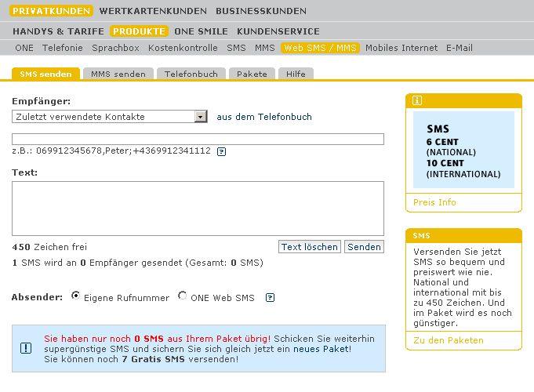Open the MMS submenu item
Image resolution: width=534 pixels, height=392 pixels.
point(264,48)
